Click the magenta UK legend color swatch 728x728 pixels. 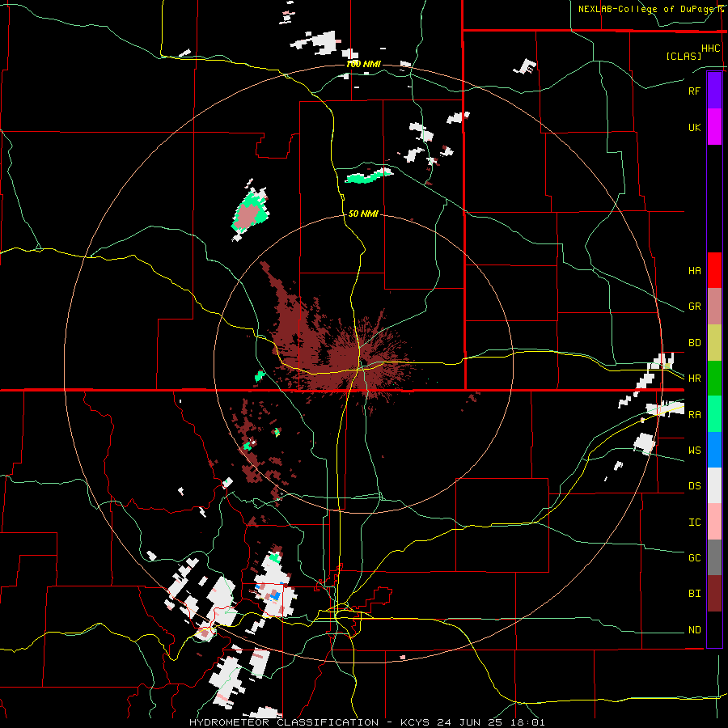tap(714, 127)
